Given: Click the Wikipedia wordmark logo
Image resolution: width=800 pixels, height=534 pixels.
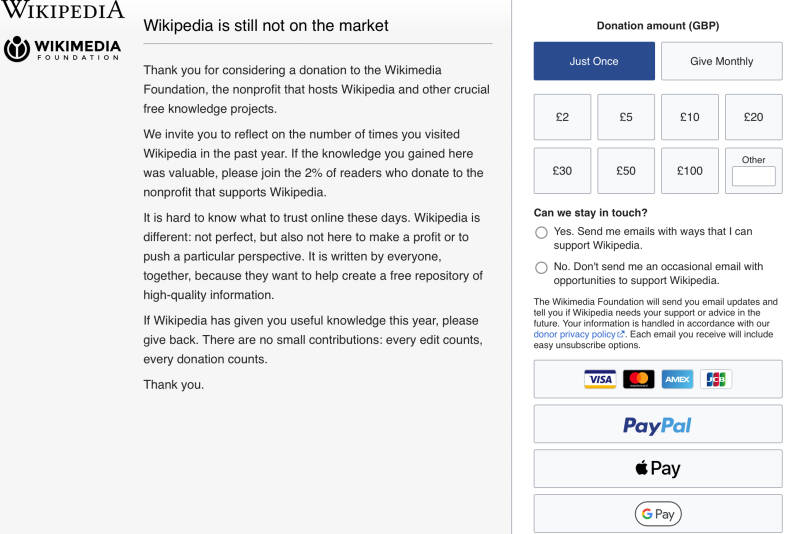Looking at the screenshot, I should click(62, 10).
